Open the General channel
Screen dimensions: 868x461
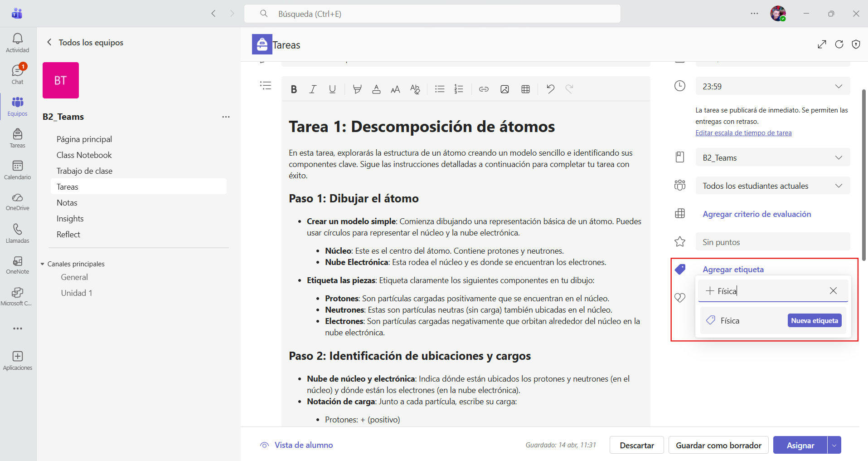coord(74,277)
